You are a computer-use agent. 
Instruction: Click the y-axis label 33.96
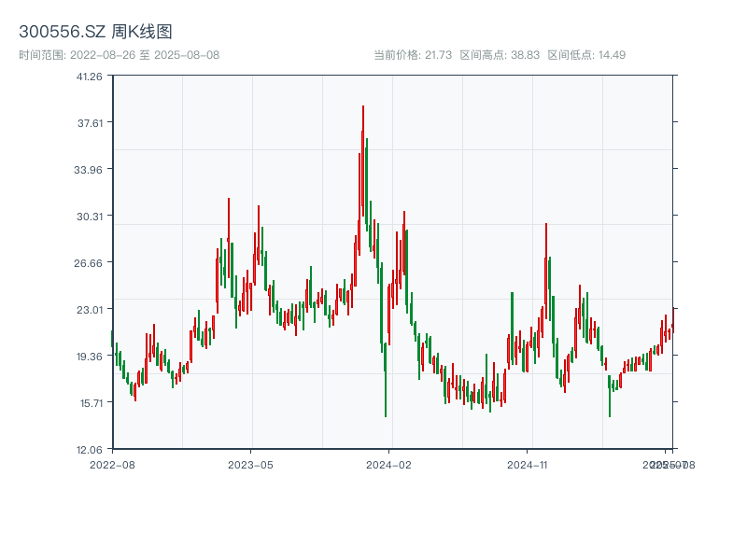(88, 170)
